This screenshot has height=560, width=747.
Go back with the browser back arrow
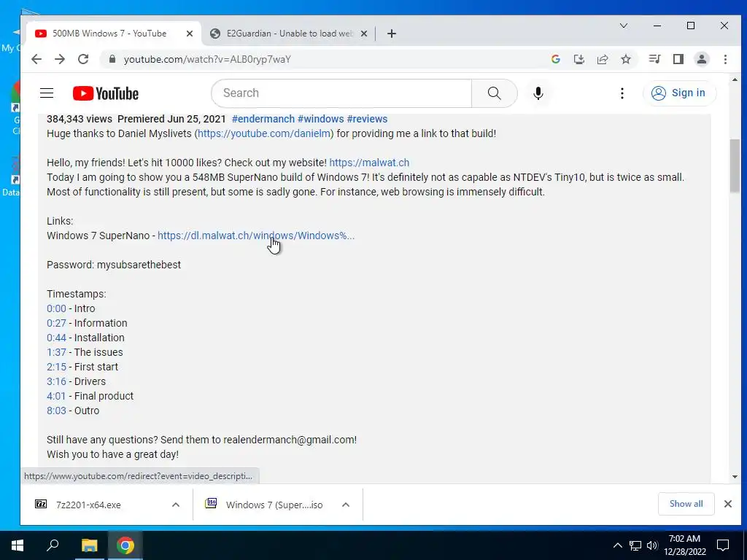36,59
